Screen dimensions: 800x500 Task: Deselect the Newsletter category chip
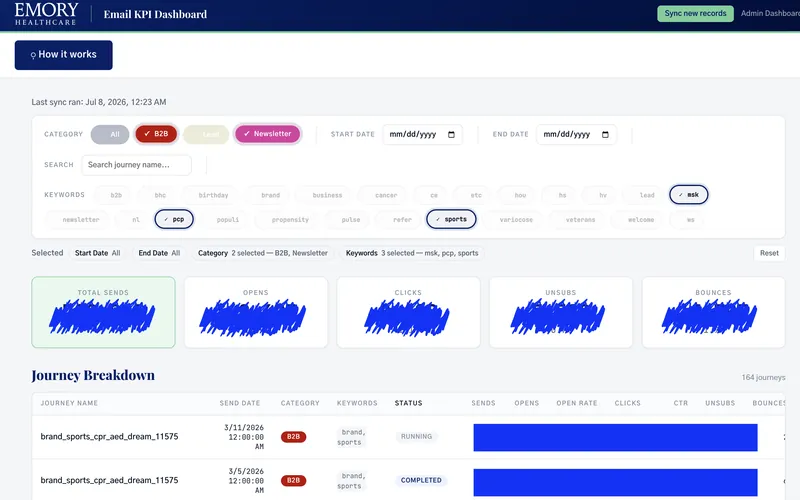pyautogui.click(x=267, y=134)
